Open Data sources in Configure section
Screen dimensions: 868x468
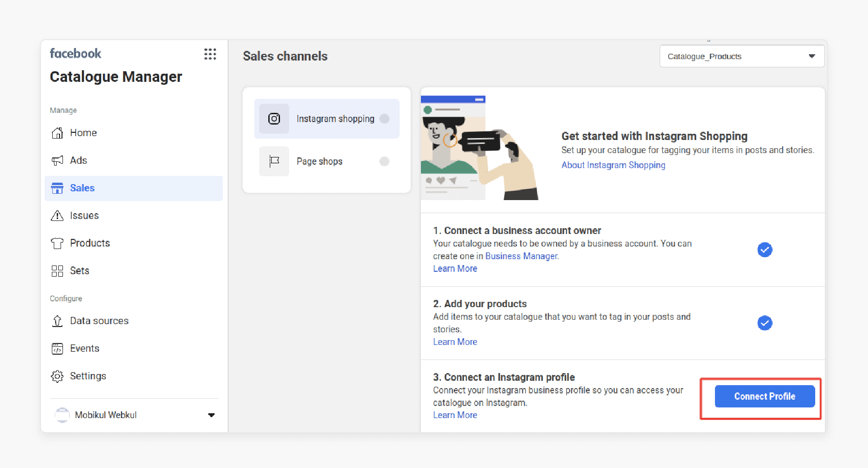click(x=134, y=321)
